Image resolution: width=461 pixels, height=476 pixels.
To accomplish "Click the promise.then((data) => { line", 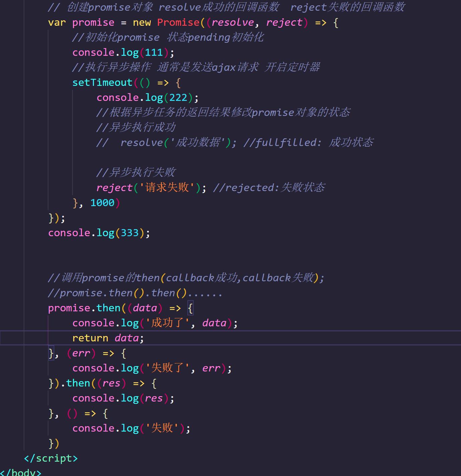I will click(121, 308).
